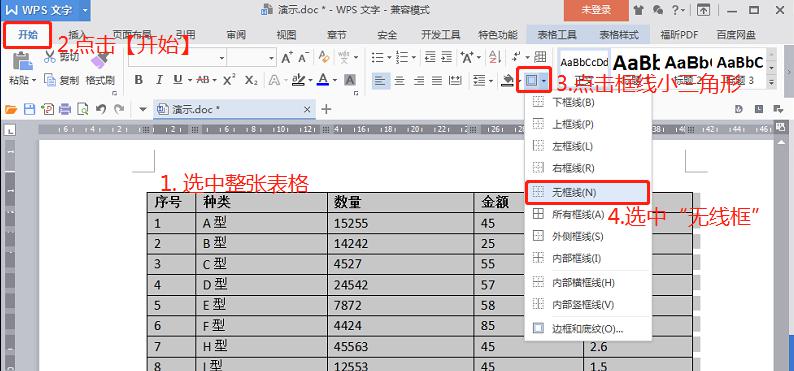Choose 无框线(N) from borders menu
Viewport: 794px width, 371px height.
coord(587,192)
